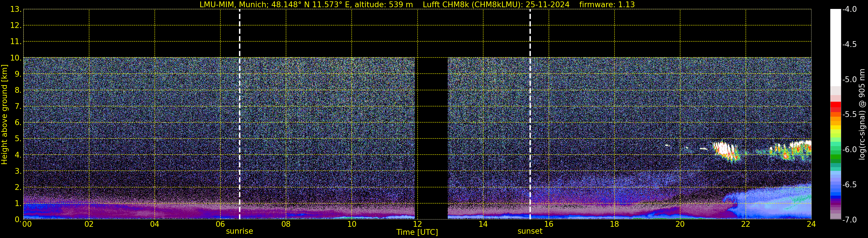The width and height of the screenshot is (868, 238).
Task: Click the height axis tick '3.'
Action: click(18, 171)
